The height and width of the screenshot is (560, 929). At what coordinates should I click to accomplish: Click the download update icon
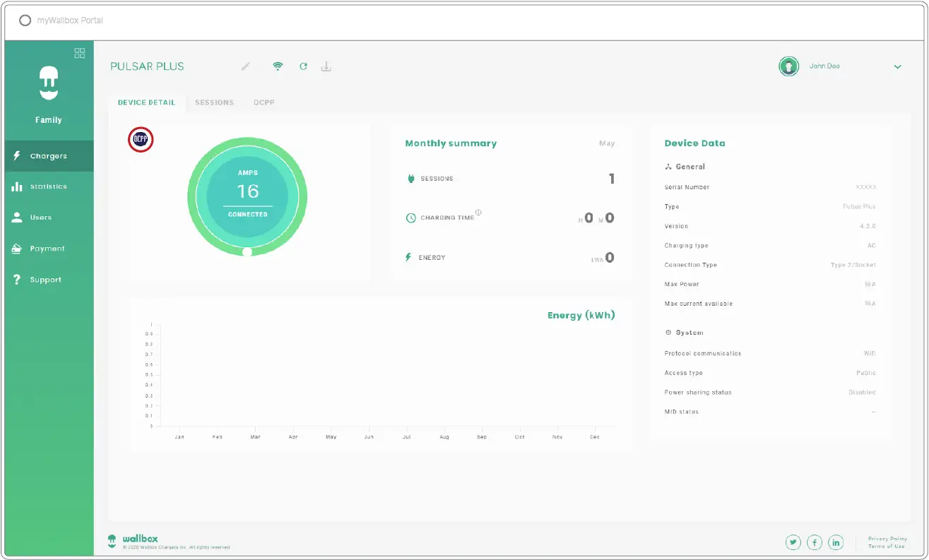(326, 66)
